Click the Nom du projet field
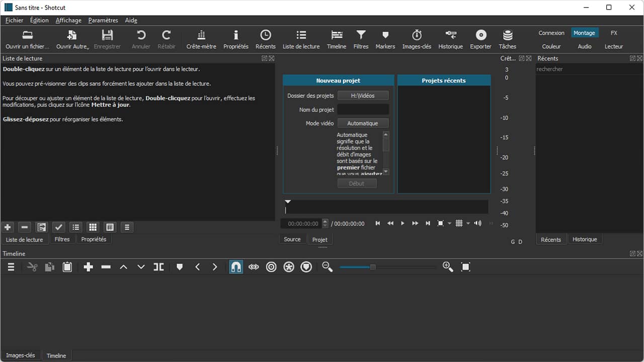 click(x=363, y=110)
